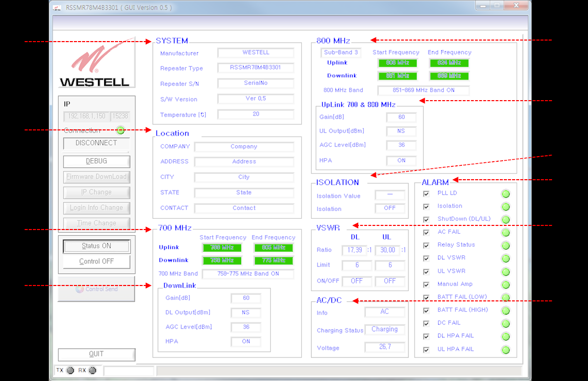The height and width of the screenshot is (381, 588).
Task: Select the Control OFF button
Action: [96, 262]
